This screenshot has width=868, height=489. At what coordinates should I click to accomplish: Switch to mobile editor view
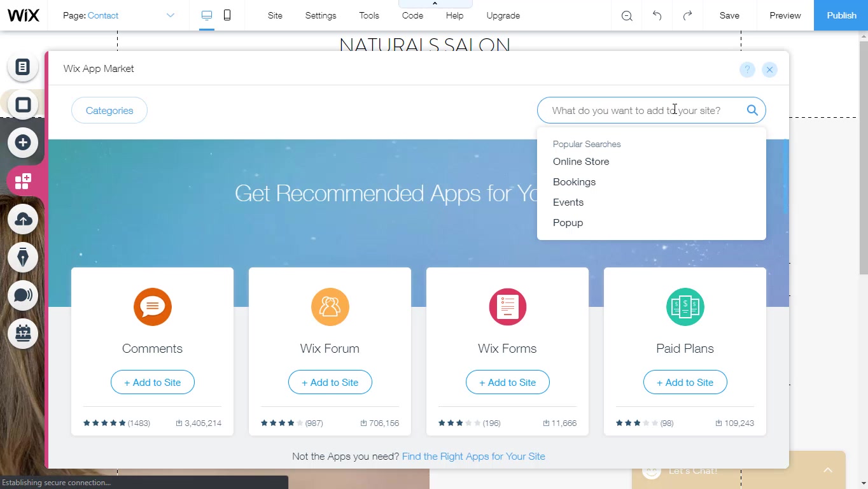tap(227, 15)
